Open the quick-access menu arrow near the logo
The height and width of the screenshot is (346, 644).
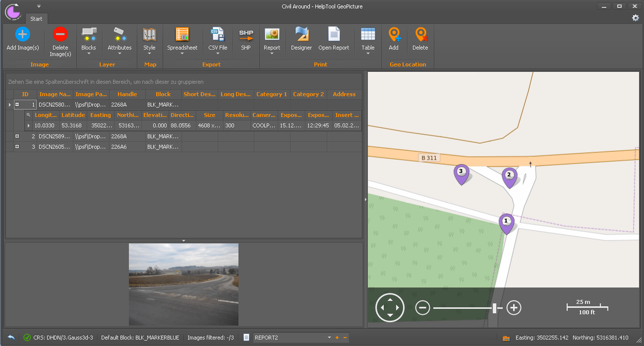click(x=38, y=6)
